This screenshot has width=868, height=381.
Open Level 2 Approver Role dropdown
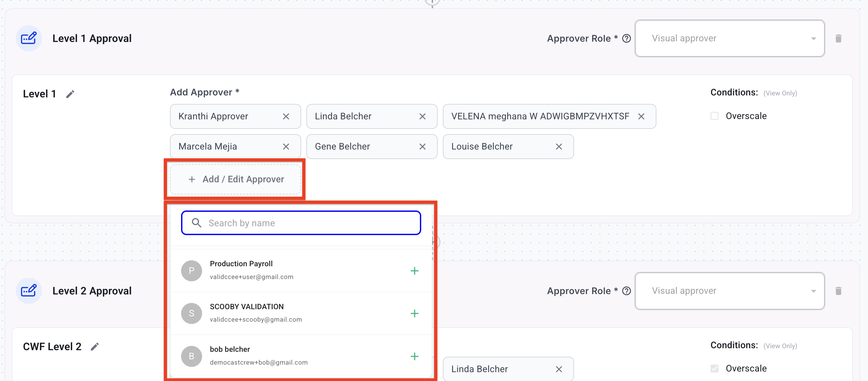coord(730,291)
